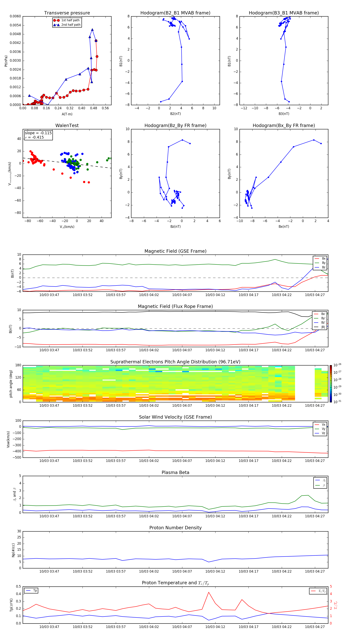The height and width of the screenshot is (644, 351).
Task: Select 'By' in the GSE magnetic field legend
Action: [x=320, y=263]
